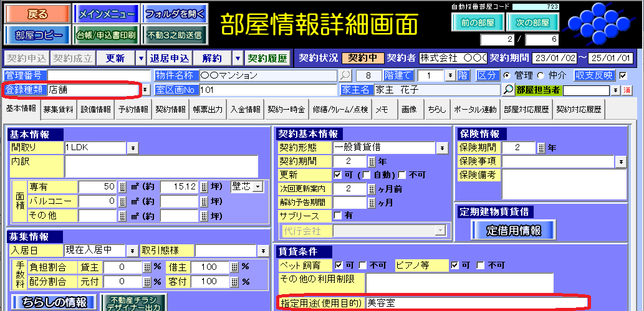The width and height of the screenshot is (644, 311).
Task: Click the search icon next to 部屋担当者
Action: click(508, 90)
